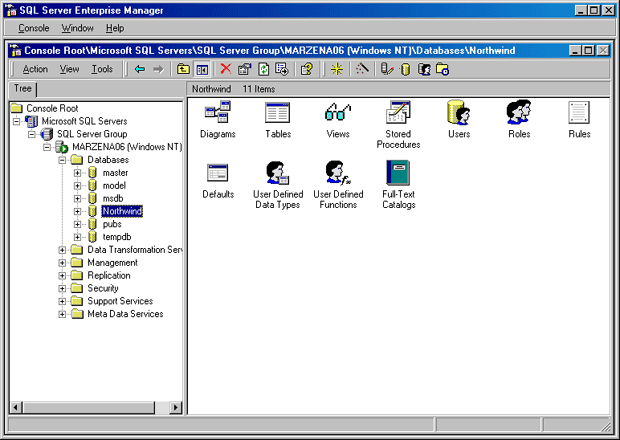
Task: Select the Tree tab
Action: pyautogui.click(x=23, y=89)
